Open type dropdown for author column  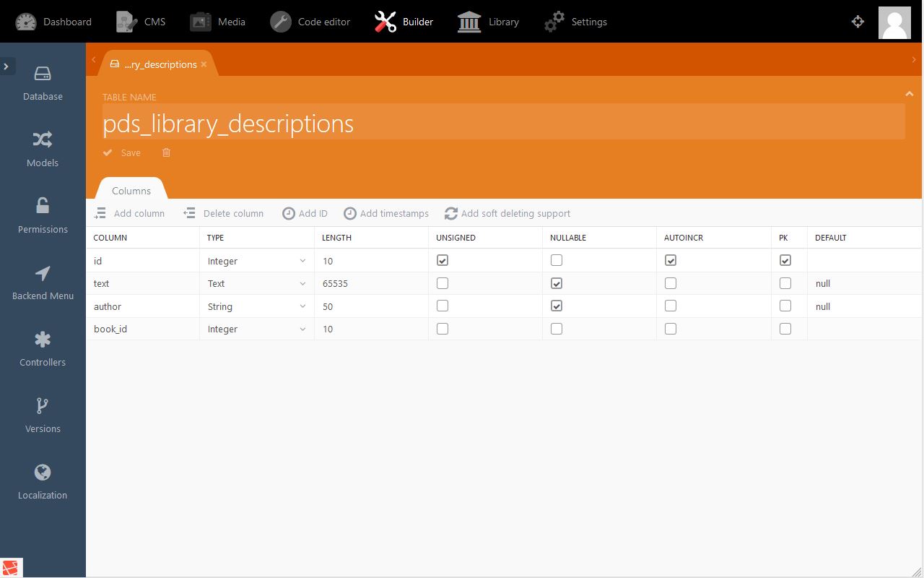tap(256, 306)
